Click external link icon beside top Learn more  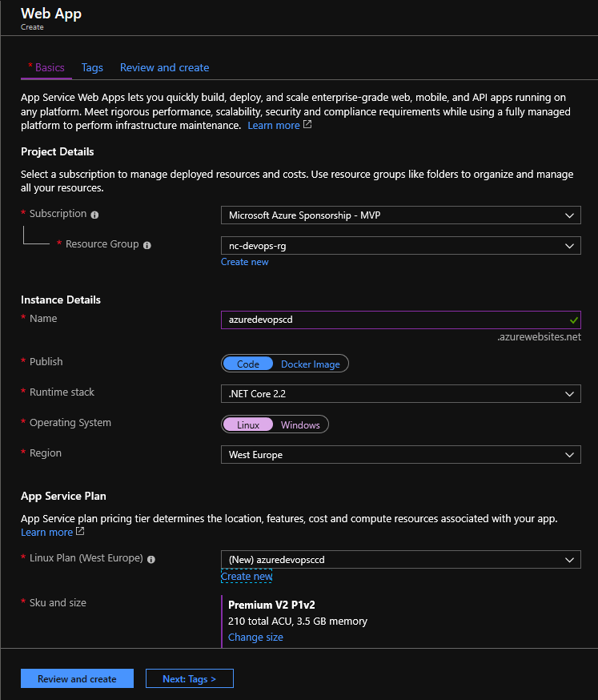tap(307, 125)
